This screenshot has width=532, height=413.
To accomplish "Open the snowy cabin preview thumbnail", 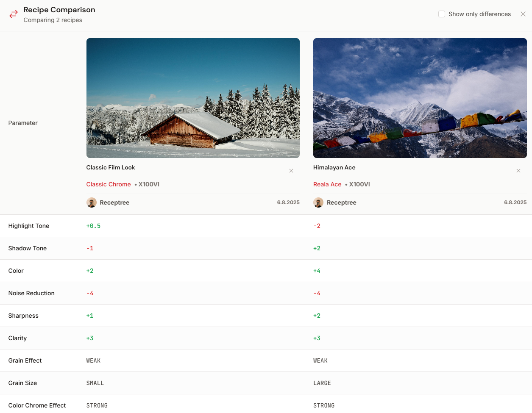I will (193, 98).
